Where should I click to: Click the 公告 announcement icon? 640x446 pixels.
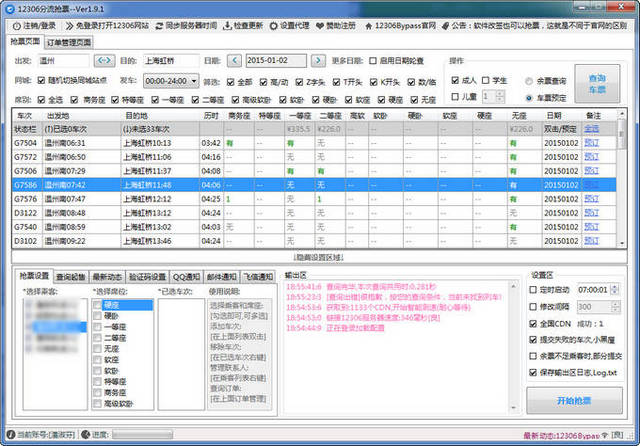point(446,26)
